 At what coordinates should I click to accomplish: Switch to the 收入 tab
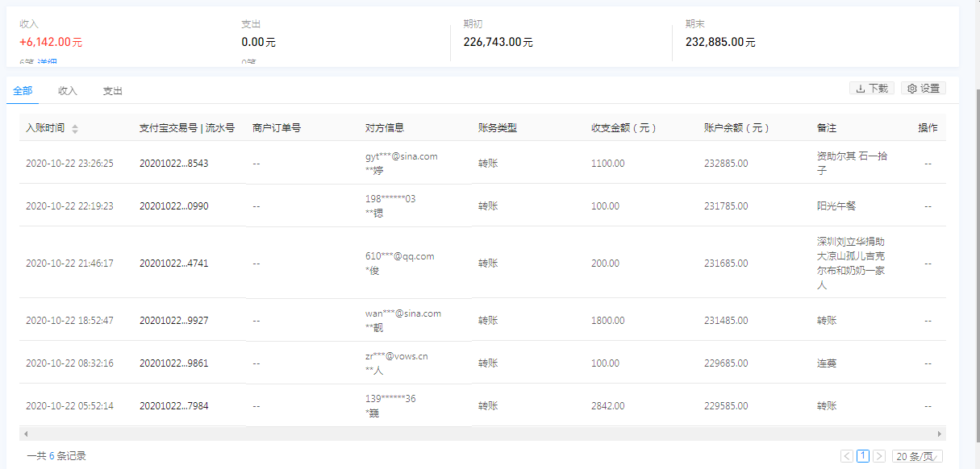68,91
